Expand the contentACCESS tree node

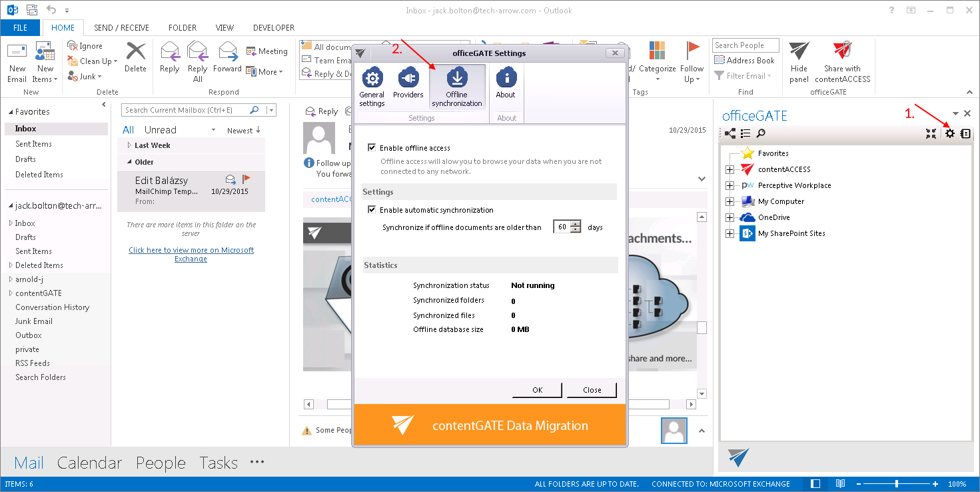tap(730, 169)
